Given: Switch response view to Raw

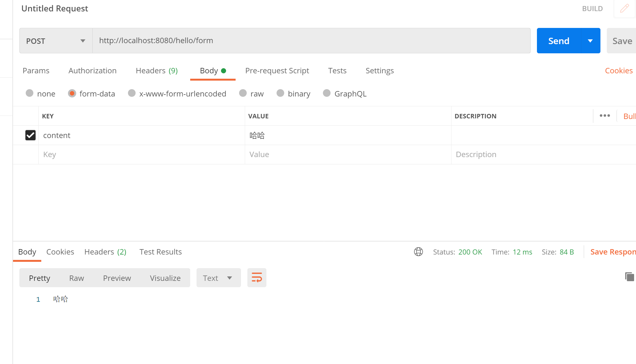Looking at the screenshot, I should [77, 278].
